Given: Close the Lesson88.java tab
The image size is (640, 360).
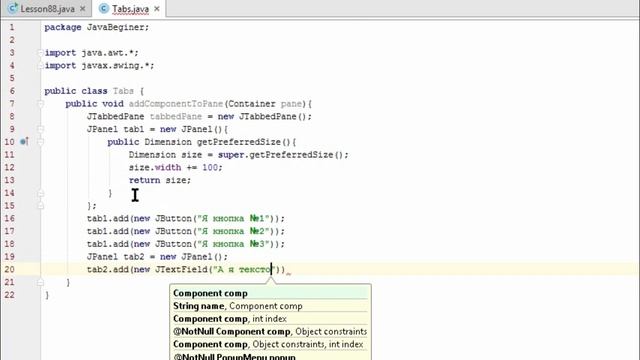Looking at the screenshot, I should 83,9.
